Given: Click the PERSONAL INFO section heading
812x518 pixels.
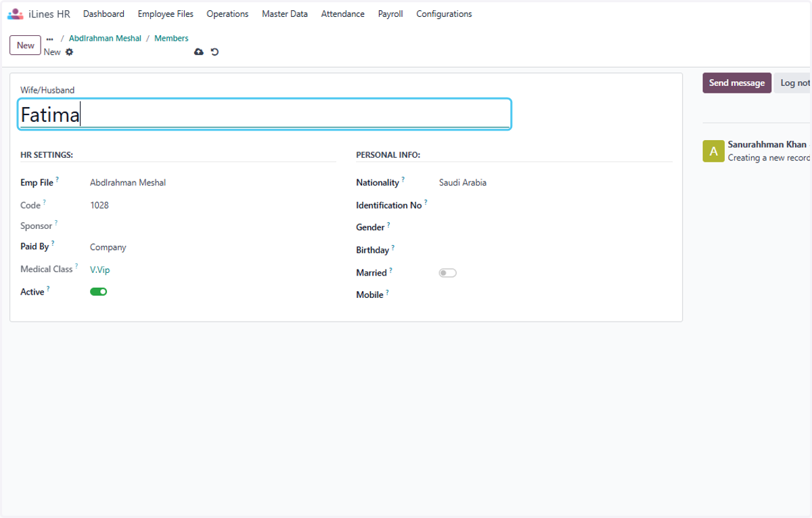Looking at the screenshot, I should click(x=388, y=155).
